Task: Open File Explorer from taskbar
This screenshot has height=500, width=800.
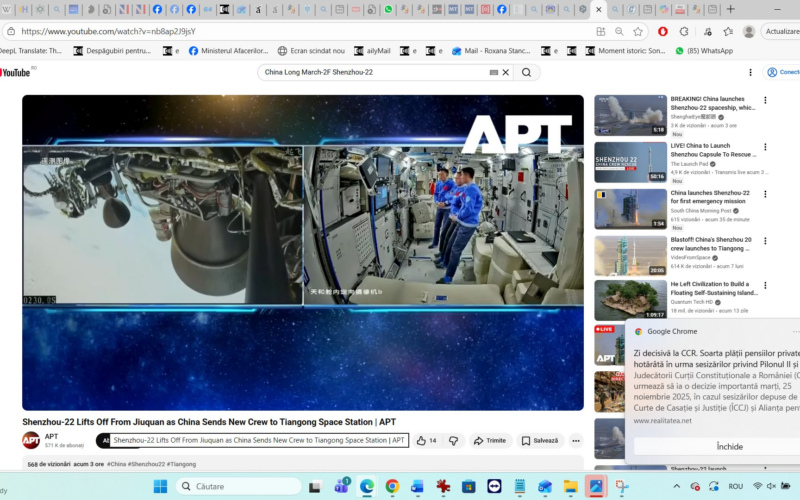Action: (570, 486)
